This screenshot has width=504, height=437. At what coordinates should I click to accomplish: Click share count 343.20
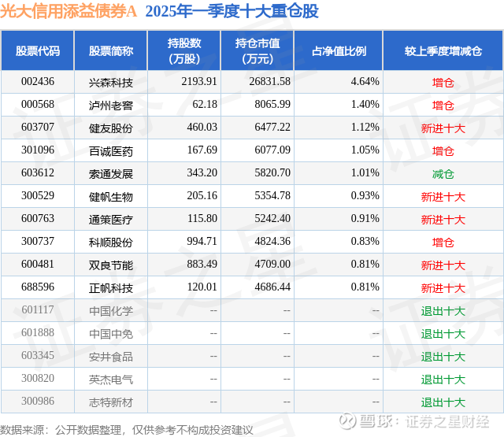tap(202, 173)
